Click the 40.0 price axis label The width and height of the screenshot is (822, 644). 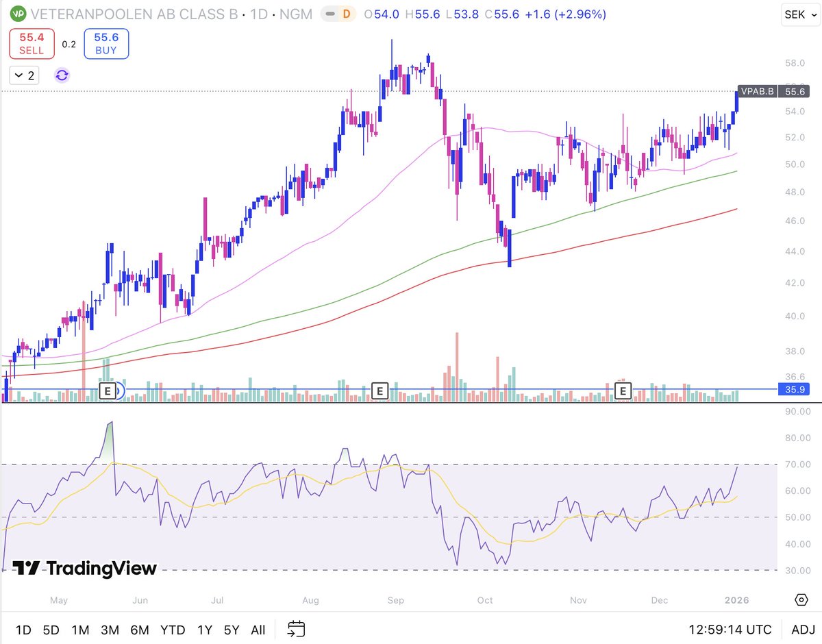794,317
